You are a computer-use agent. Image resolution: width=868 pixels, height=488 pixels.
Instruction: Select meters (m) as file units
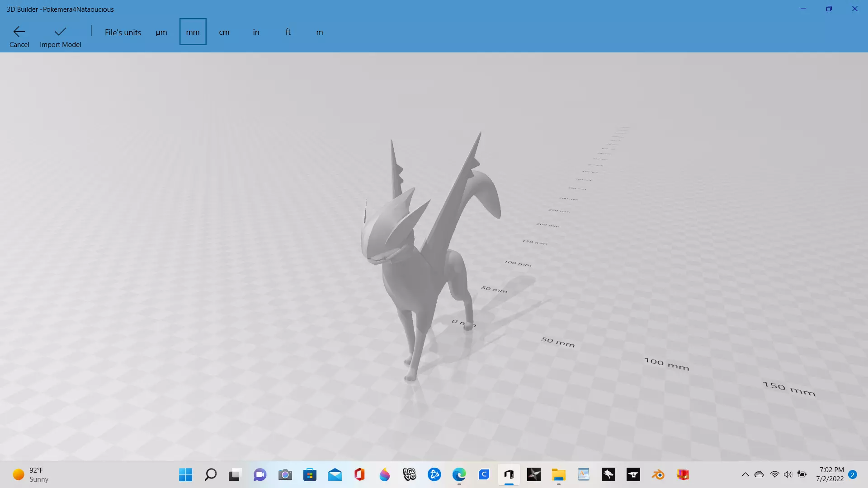pos(320,32)
